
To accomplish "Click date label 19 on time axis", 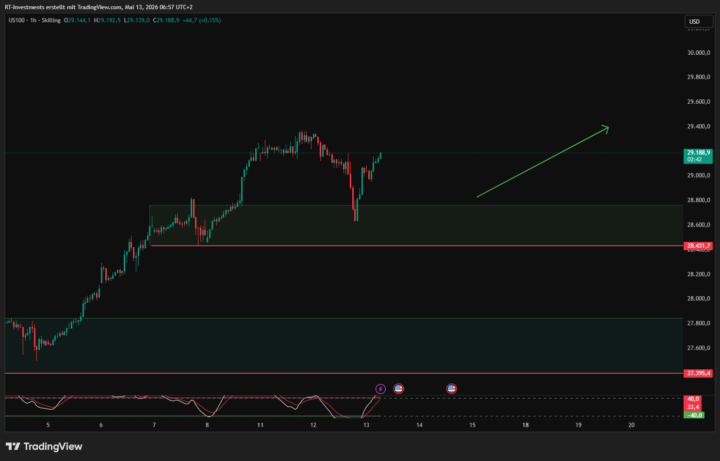I will tap(579, 425).
